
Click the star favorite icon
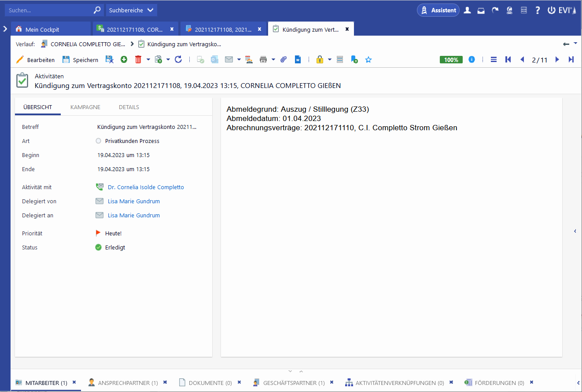[x=368, y=59]
